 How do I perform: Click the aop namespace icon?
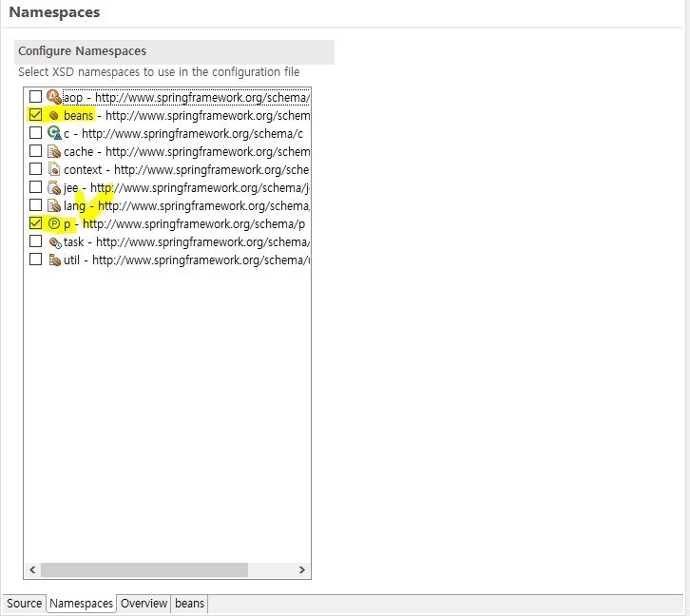tap(53, 97)
